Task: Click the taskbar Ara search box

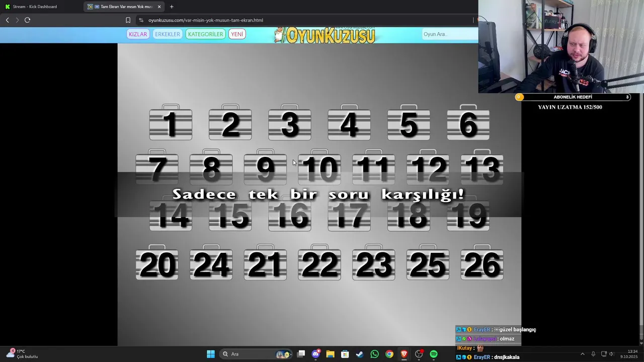Action: [257, 354]
